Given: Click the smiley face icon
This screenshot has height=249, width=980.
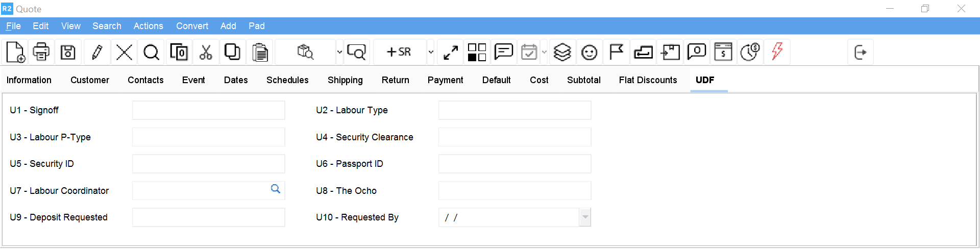Looking at the screenshot, I should click(589, 52).
